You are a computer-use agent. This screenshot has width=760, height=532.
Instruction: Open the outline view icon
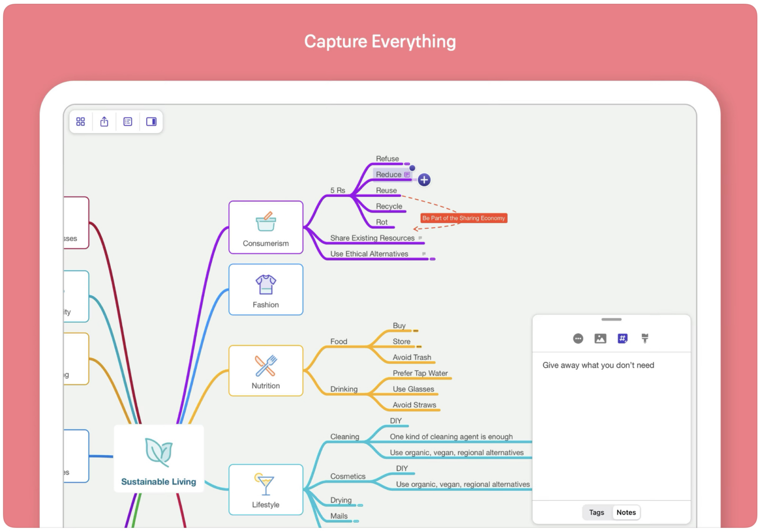(128, 122)
